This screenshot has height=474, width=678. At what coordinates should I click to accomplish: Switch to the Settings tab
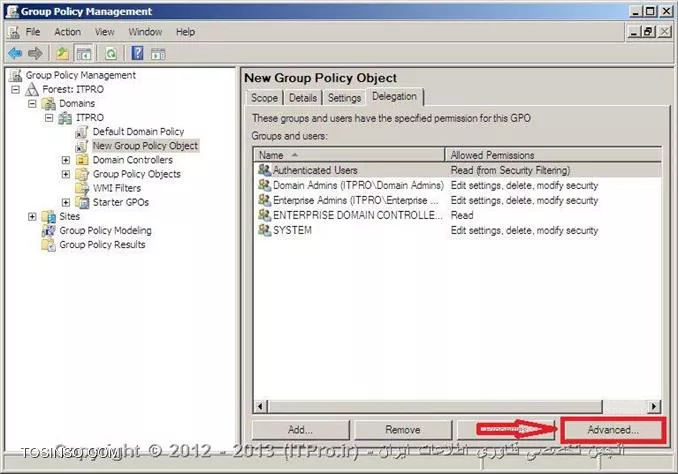pyautogui.click(x=344, y=98)
